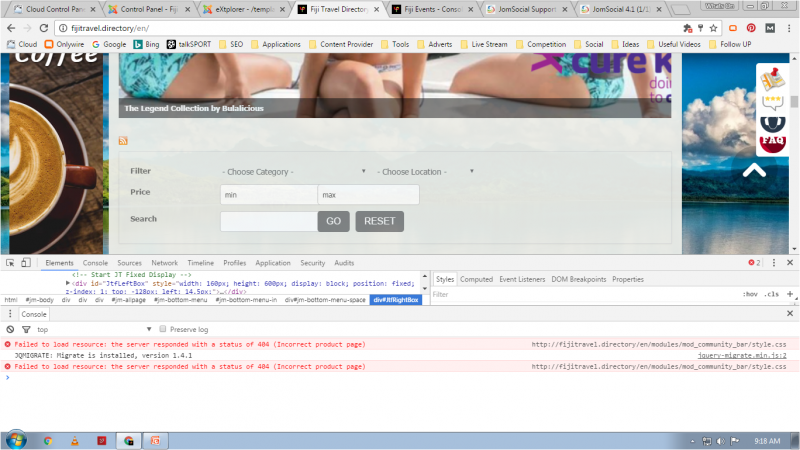Open the Computed styles tab

click(x=476, y=279)
